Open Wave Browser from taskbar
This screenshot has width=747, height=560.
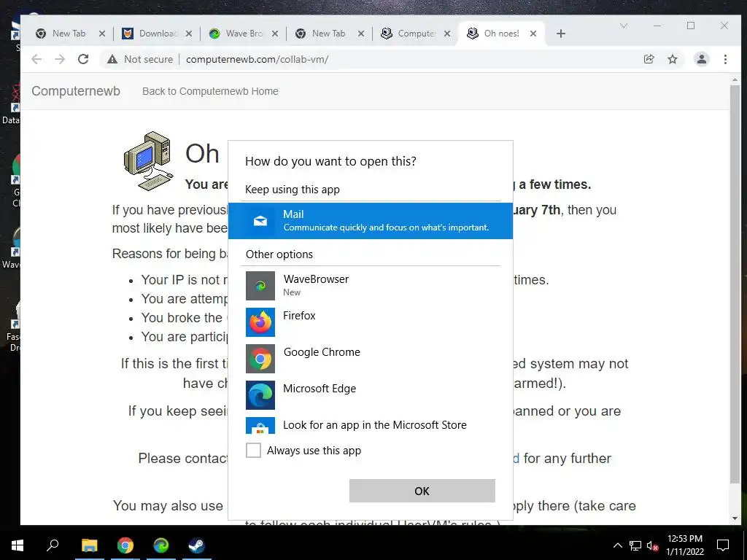[x=161, y=545]
